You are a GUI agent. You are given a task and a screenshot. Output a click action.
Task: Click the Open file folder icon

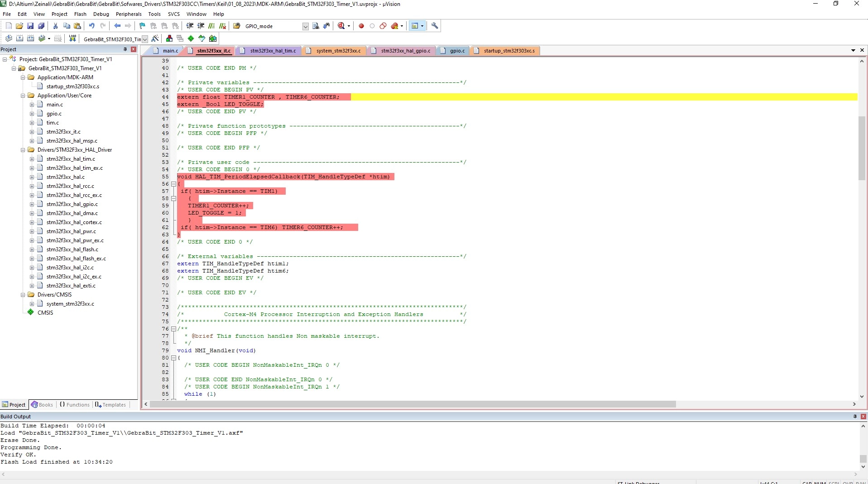coord(19,26)
